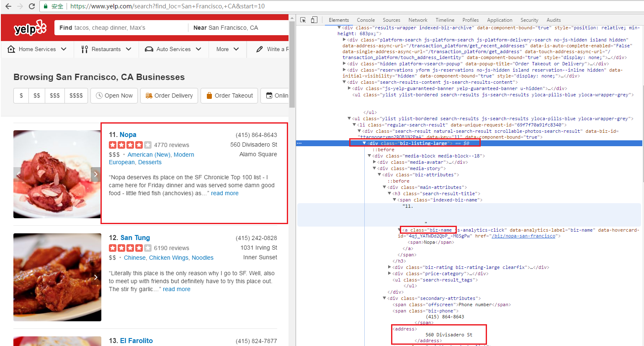Click the Find search input field
Image resolution: width=644 pixels, height=346 pixels.
click(121, 28)
